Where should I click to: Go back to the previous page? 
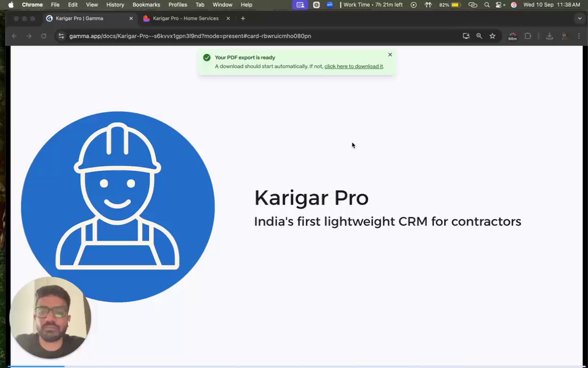click(14, 36)
